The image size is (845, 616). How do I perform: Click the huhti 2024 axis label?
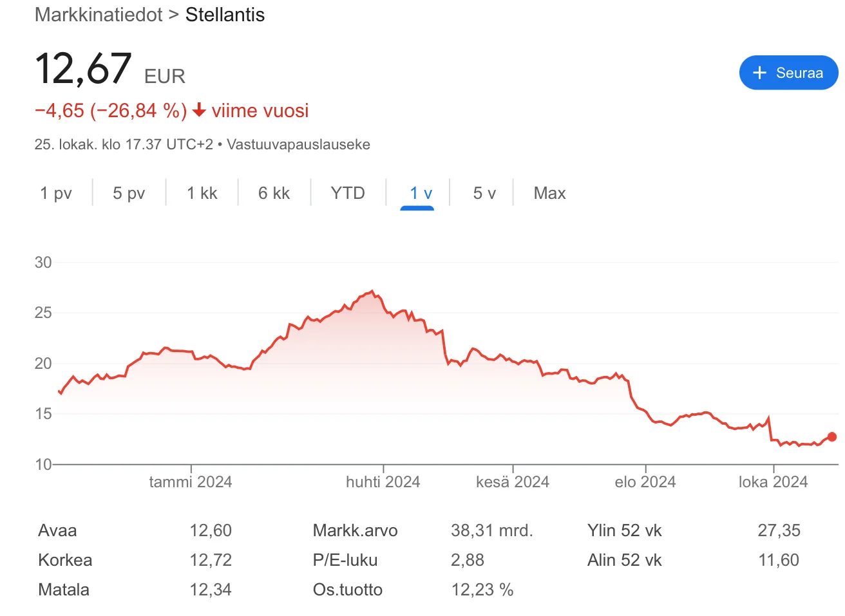pyautogui.click(x=383, y=482)
